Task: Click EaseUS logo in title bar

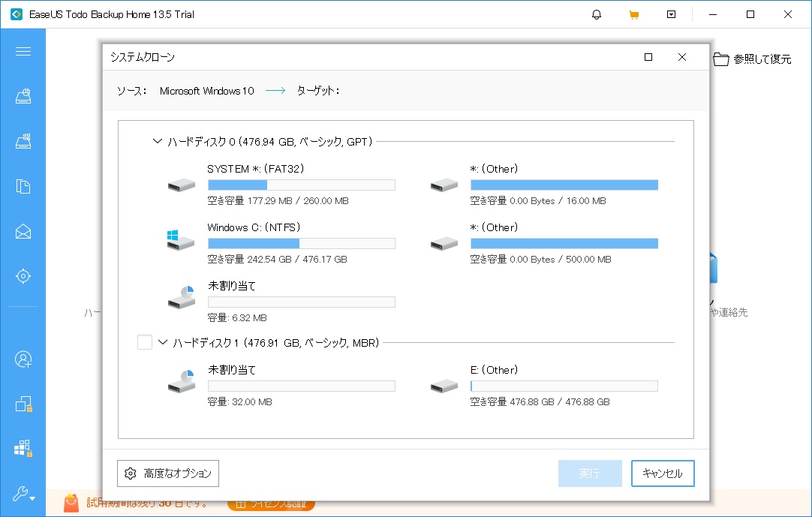Action: click(17, 14)
